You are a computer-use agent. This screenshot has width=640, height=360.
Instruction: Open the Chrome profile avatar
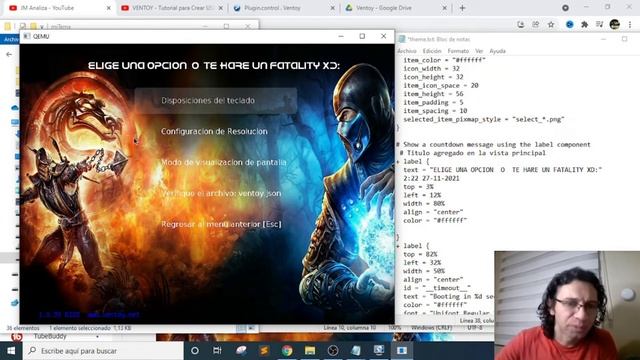[x=615, y=24]
